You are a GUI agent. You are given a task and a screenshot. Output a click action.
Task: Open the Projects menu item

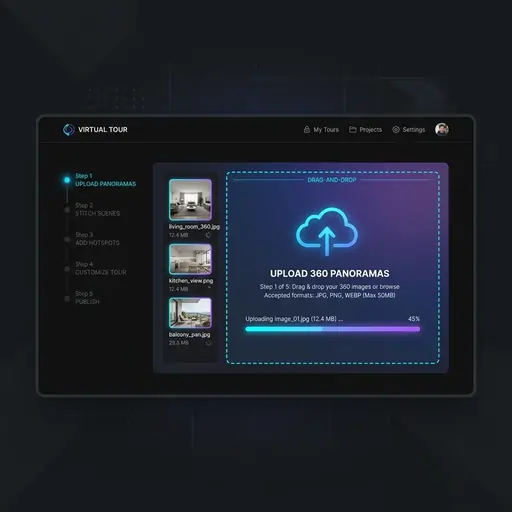click(371, 130)
